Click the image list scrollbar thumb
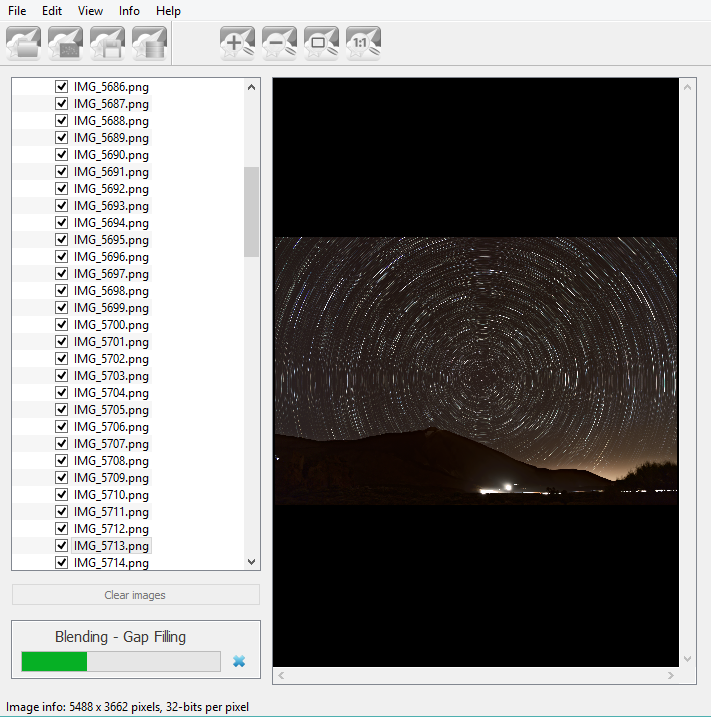 coord(251,212)
